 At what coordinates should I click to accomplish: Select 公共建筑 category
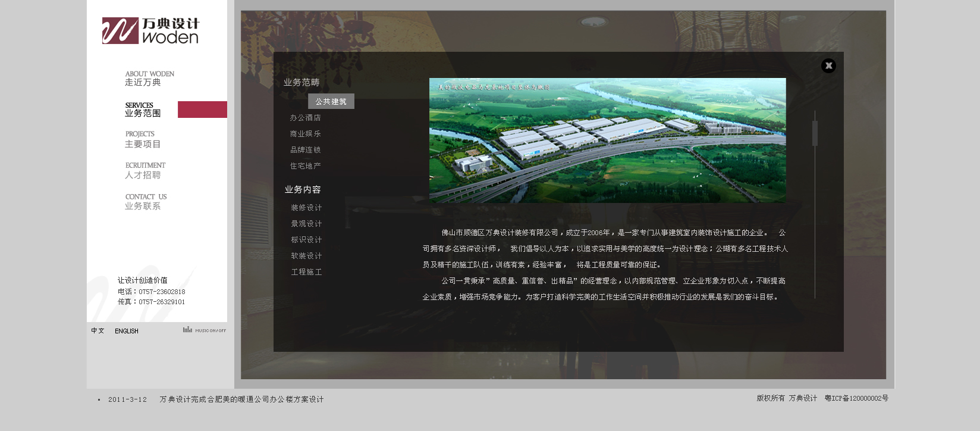(331, 102)
